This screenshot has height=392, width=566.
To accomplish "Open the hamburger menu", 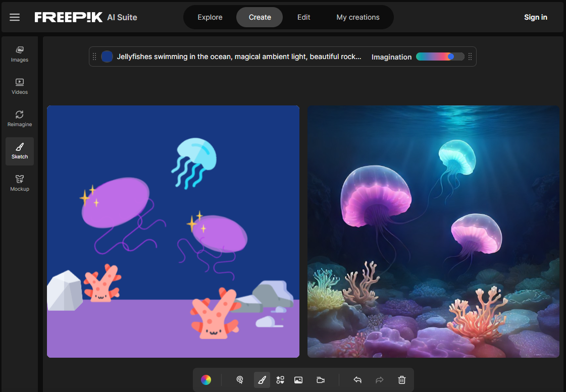I will 15,17.
